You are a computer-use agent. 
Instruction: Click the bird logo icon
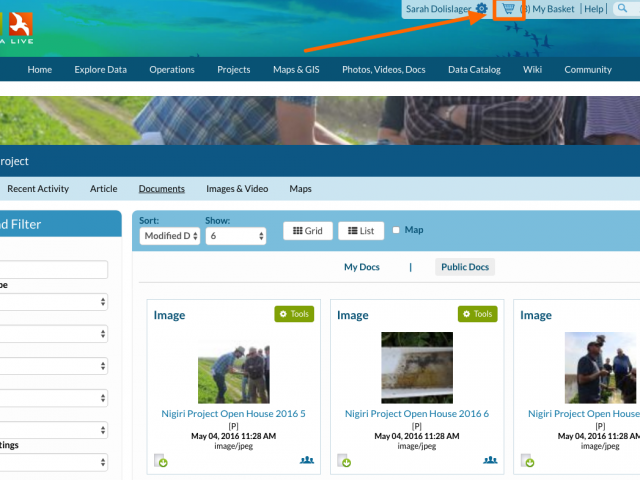click(x=20, y=24)
